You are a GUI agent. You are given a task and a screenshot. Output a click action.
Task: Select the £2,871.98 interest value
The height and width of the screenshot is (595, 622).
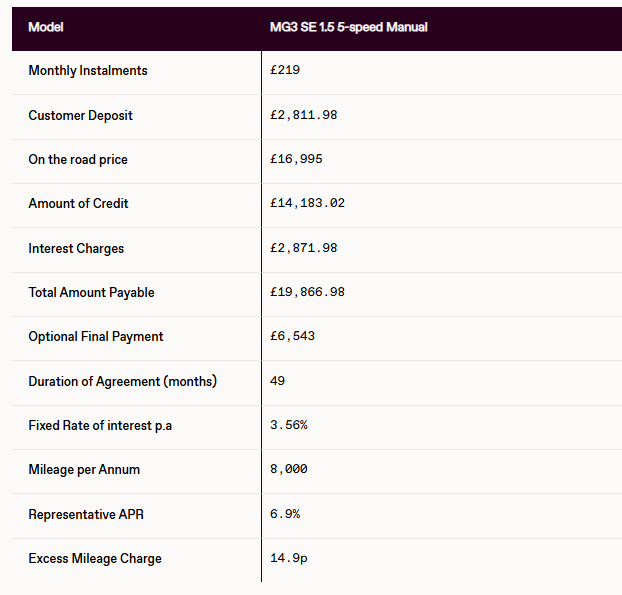303,248
